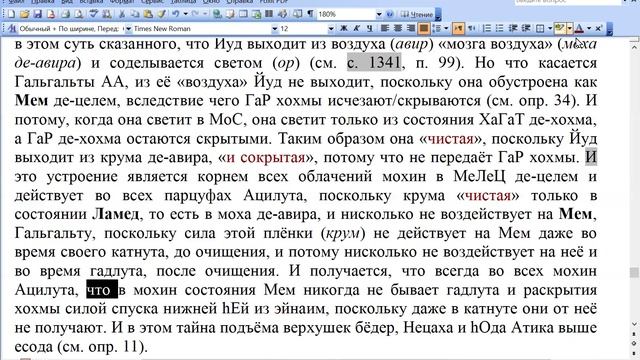Image resolution: width=640 pixels, height=360 pixels.
Task: Open font color options arrow
Action: click(589, 28)
